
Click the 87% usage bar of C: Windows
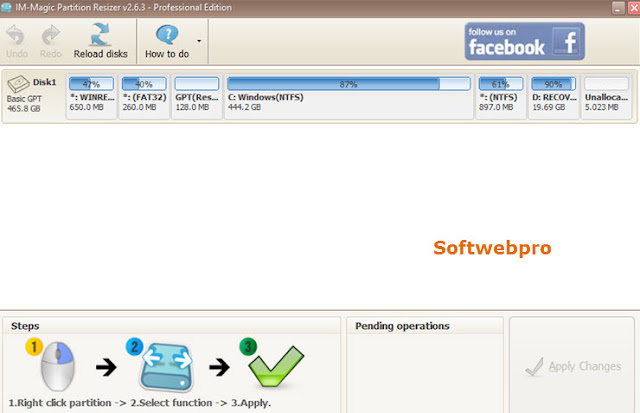point(349,84)
